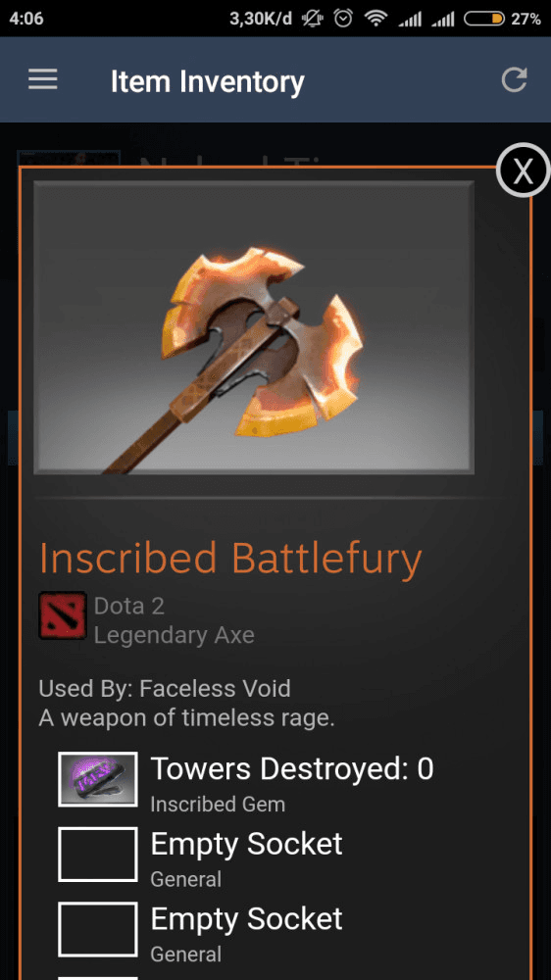Viewport: 551px width, 980px height.
Task: Tap the battery indicator at 27%
Action: tap(502, 19)
